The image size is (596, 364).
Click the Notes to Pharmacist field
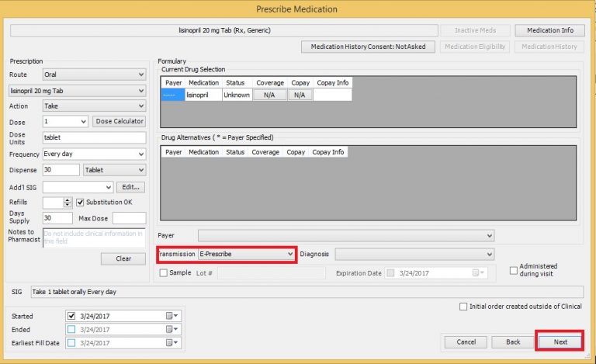tap(93, 237)
